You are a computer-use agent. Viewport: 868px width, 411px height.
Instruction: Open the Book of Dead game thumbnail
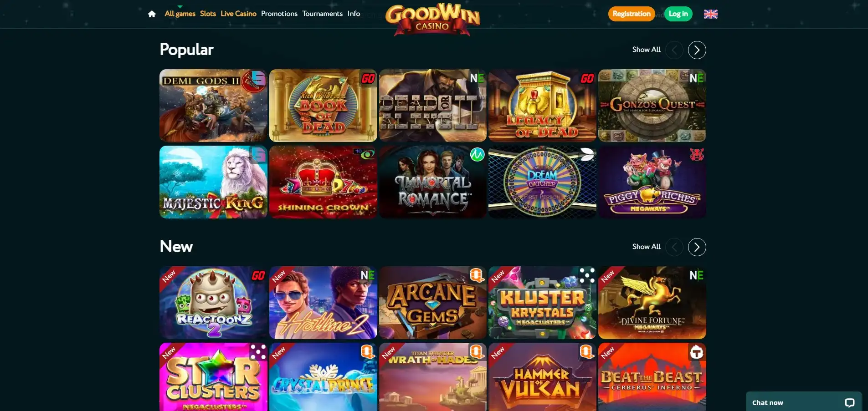323,106
